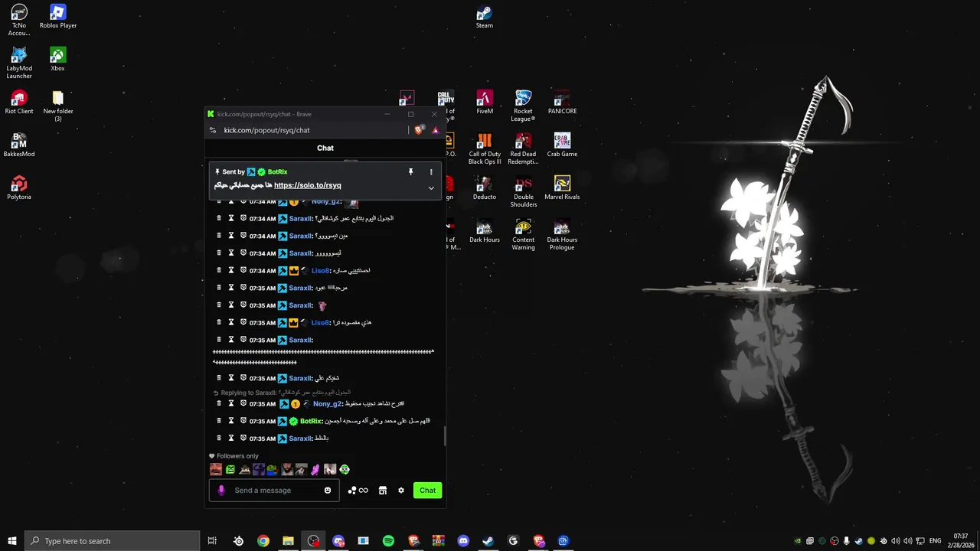The width and height of the screenshot is (980, 551).
Task: Click Nony_g2 username on 07:35 AM message
Action: (x=326, y=403)
